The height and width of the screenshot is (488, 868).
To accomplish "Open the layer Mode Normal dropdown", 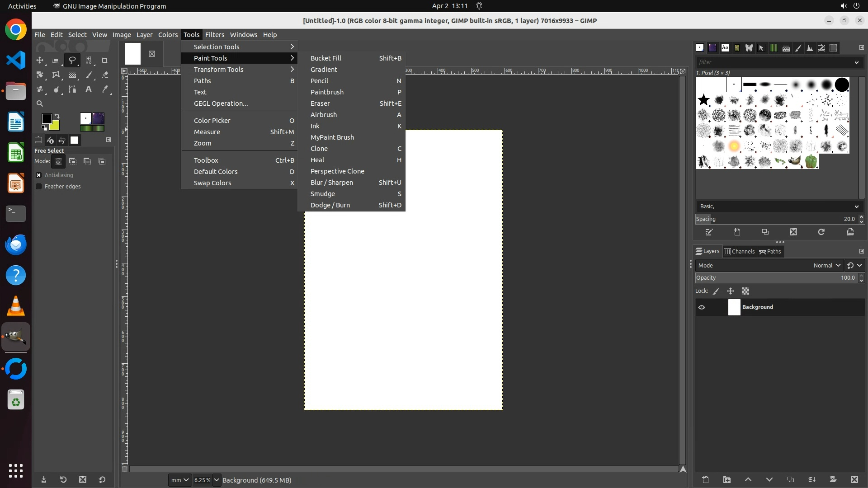I will [827, 266].
